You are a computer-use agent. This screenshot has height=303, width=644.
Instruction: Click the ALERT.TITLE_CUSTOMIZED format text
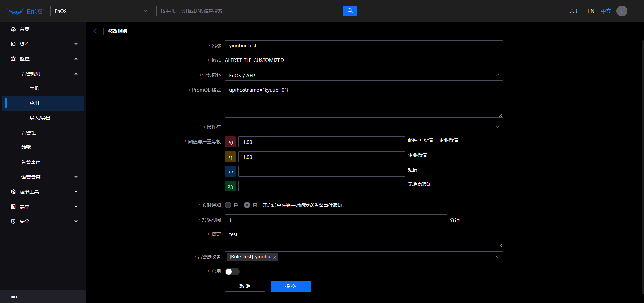[254, 60]
